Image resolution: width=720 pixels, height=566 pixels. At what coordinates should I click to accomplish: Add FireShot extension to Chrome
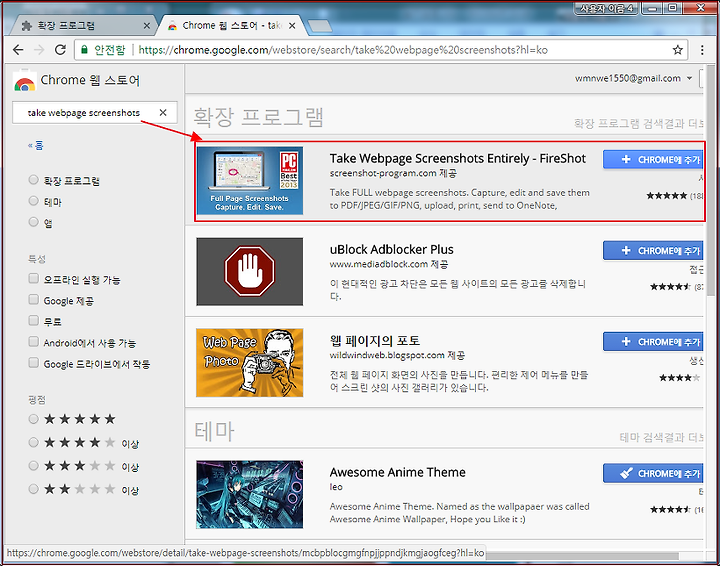point(653,159)
